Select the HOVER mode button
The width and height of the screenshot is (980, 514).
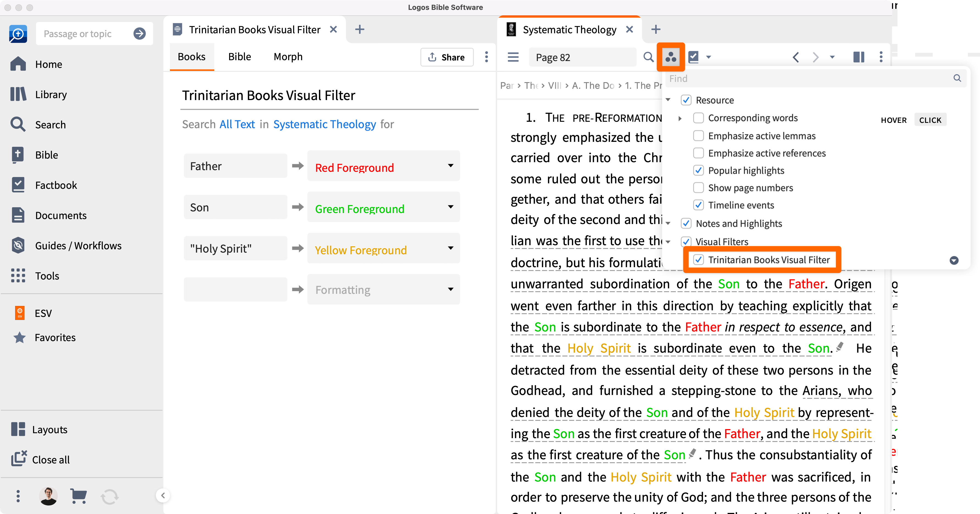pyautogui.click(x=893, y=120)
